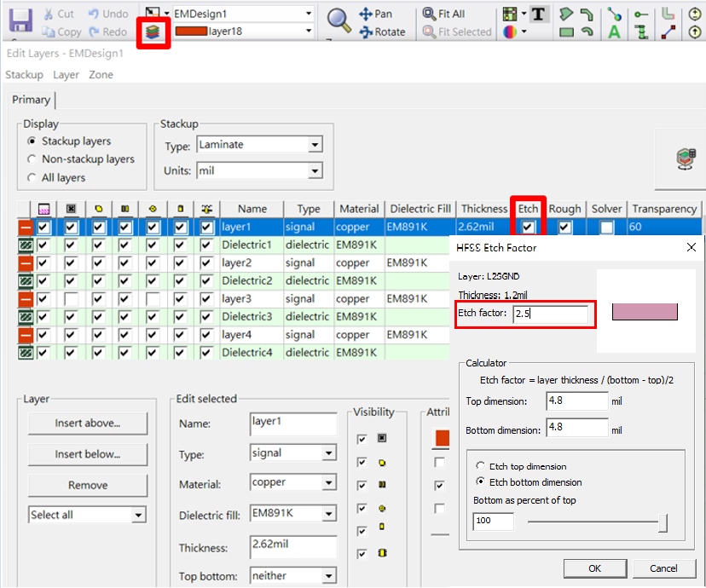This screenshot has width=706, height=588.
Task: Open the Zone menu
Action: 101,75
